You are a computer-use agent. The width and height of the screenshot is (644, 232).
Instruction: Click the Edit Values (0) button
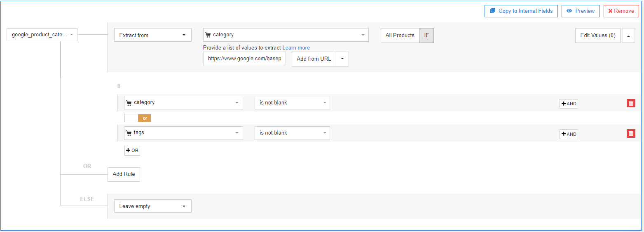[x=597, y=36]
